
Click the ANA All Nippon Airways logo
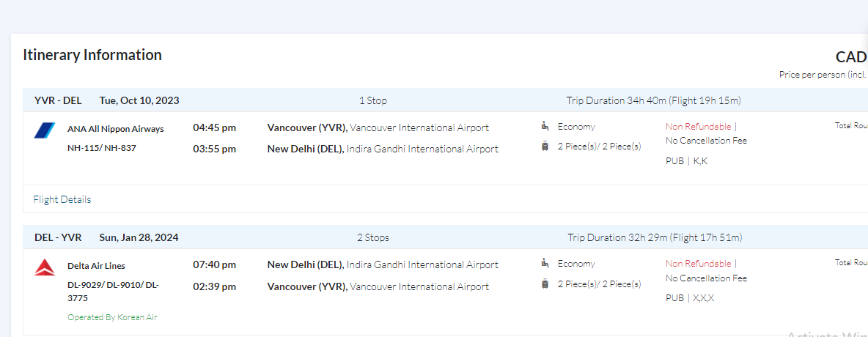tap(45, 130)
